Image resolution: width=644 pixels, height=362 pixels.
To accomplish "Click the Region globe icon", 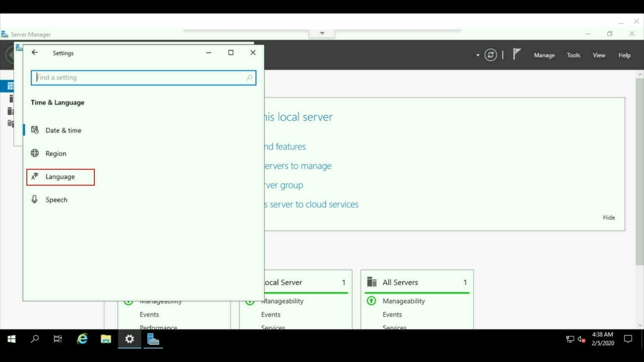I will [x=35, y=153].
